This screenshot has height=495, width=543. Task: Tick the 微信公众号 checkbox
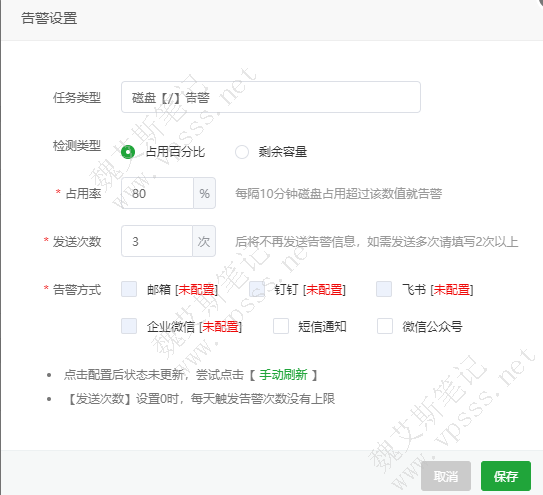[x=385, y=326]
